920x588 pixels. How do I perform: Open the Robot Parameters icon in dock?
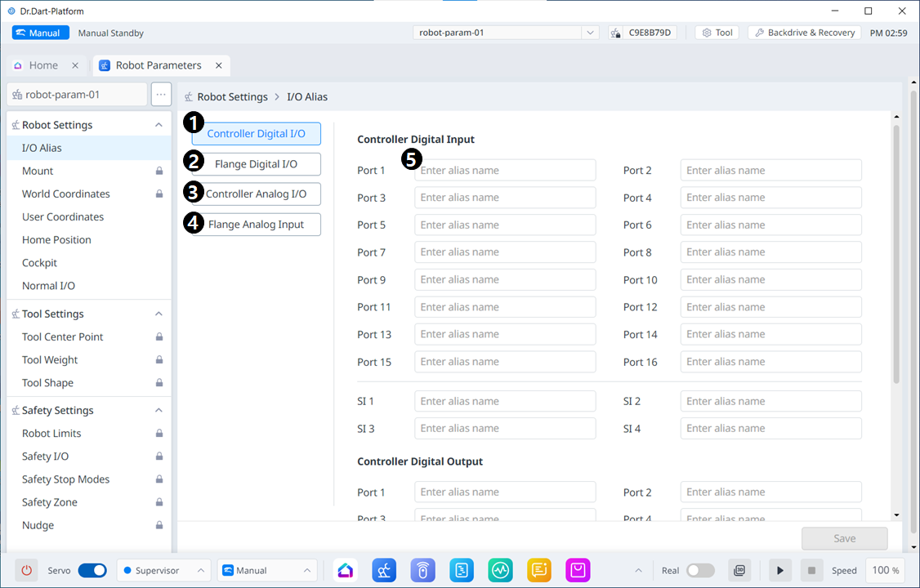coord(384,570)
